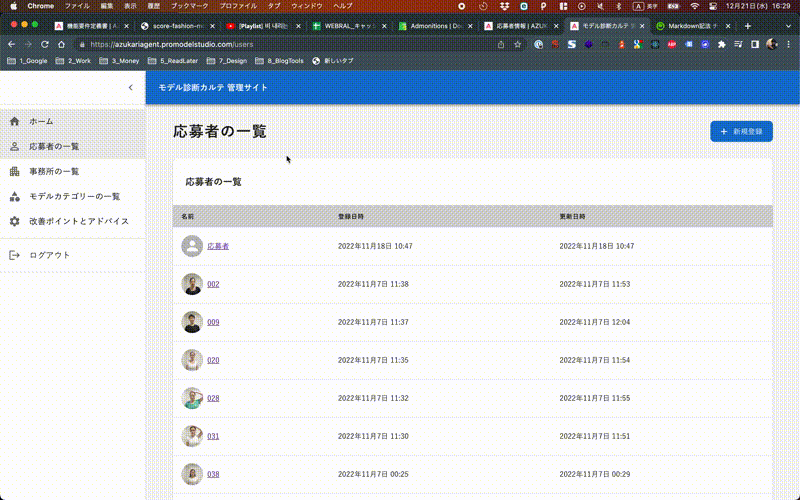800x500 pixels.
Task: Reload the page with refresh icon
Action: 44,44
